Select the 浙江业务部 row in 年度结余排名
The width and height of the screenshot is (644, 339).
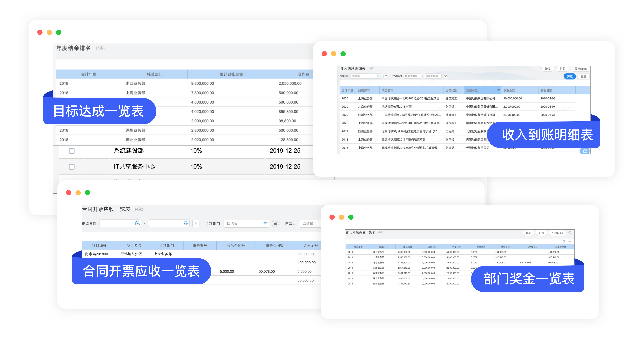184,83
